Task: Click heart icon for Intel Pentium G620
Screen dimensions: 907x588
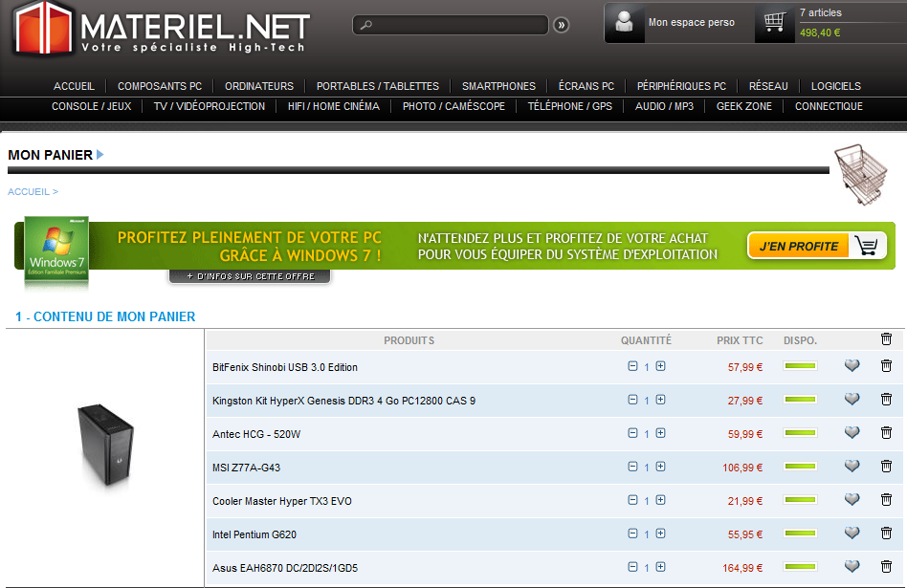Action: point(852,534)
